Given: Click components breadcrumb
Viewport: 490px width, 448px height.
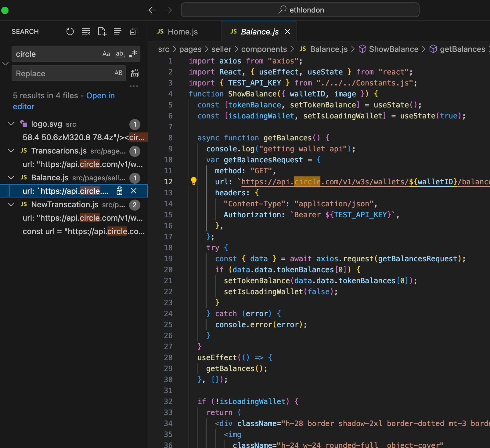Looking at the screenshot, I should (x=264, y=49).
